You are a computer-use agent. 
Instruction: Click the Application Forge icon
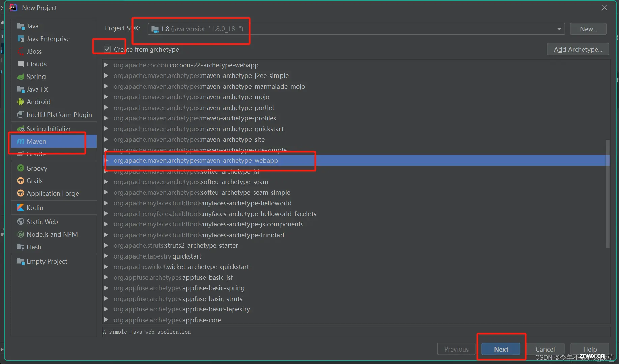21,193
